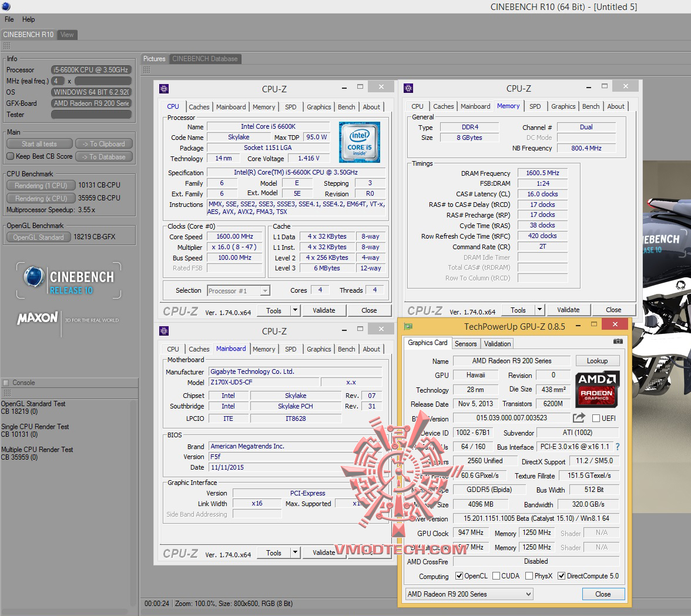Viewport: 691px width, 616px height.
Task: Click To Database button
Action: (103, 156)
